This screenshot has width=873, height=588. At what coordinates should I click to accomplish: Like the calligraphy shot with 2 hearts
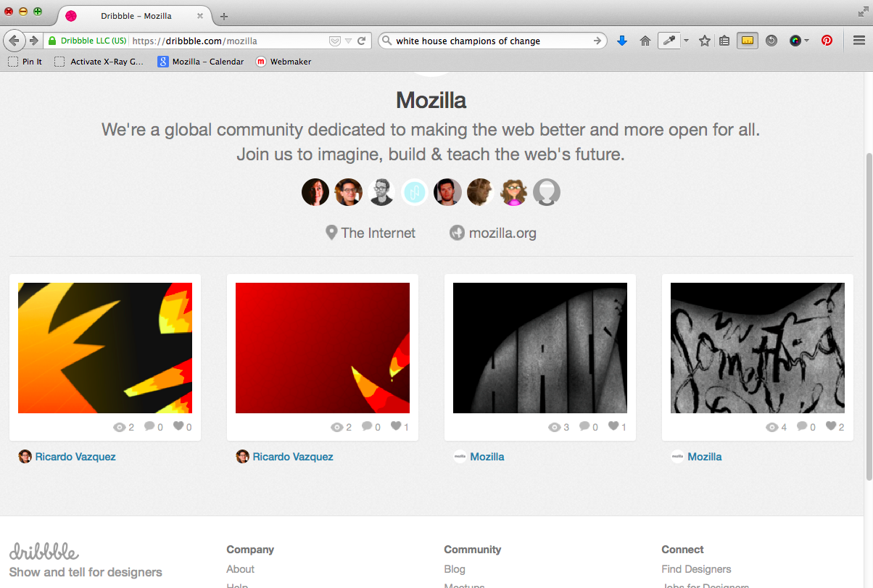click(x=831, y=426)
